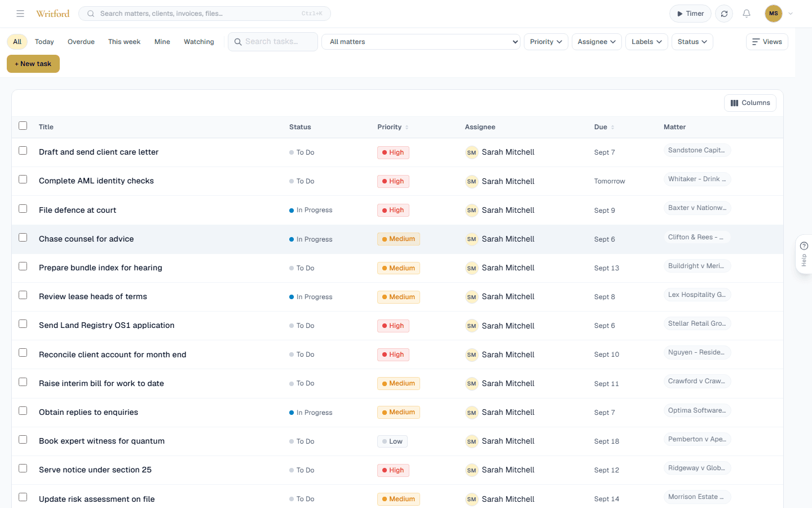Tick the checkbox for Prepare bundle index for hearing
The width and height of the screenshot is (812, 508).
click(23, 266)
